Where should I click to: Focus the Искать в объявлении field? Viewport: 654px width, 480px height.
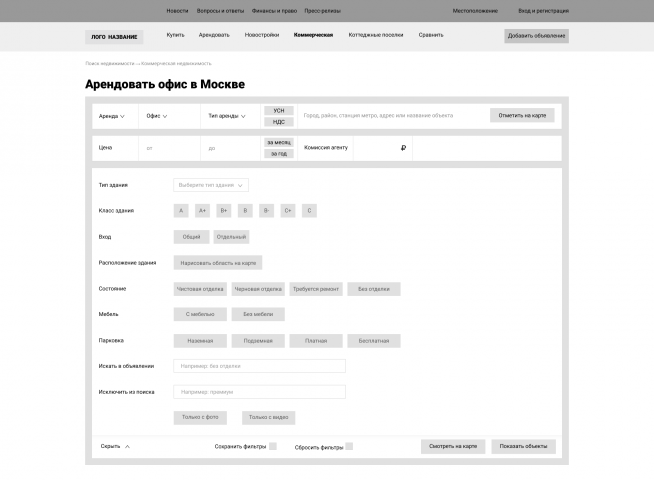[259, 366]
